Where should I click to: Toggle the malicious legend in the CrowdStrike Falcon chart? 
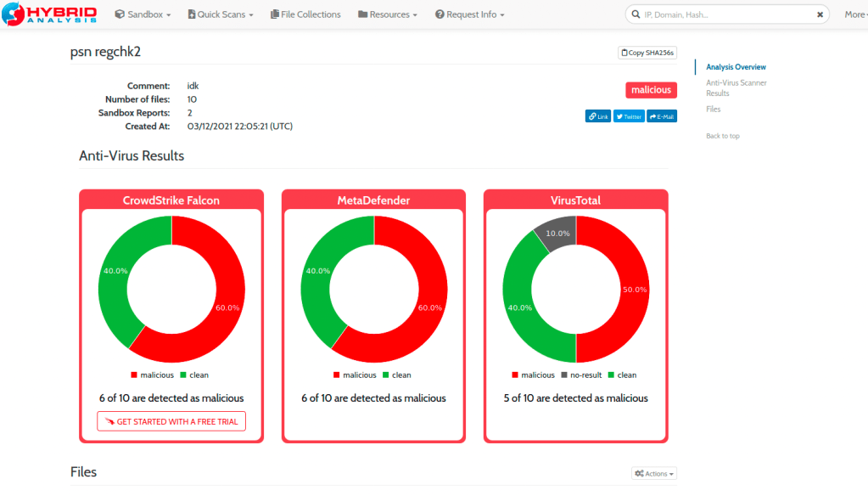click(153, 375)
